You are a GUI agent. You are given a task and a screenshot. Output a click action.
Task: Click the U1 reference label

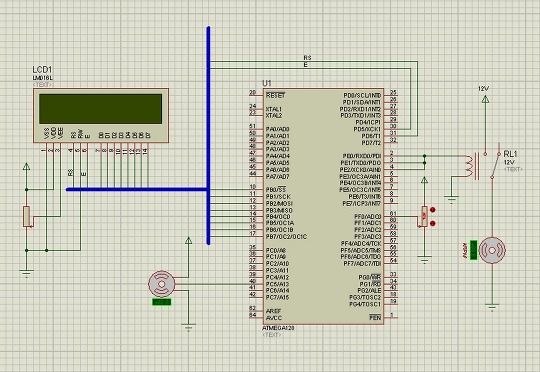click(267, 83)
